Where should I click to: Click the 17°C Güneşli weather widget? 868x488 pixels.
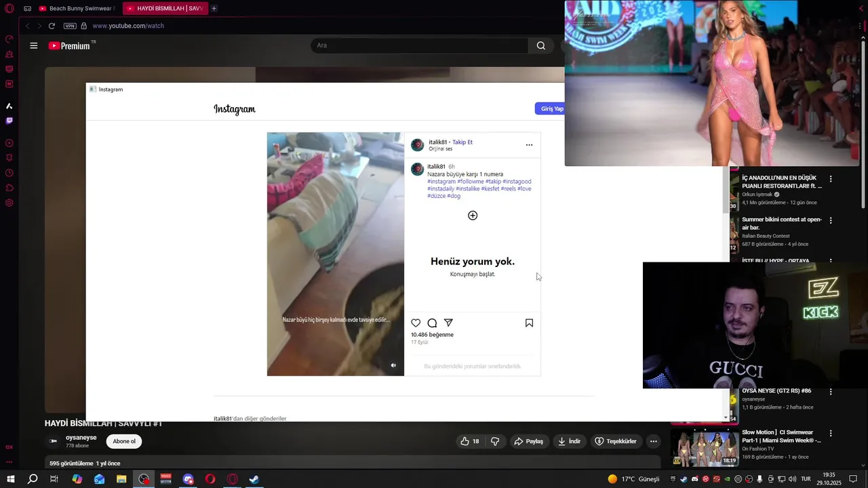pyautogui.click(x=633, y=479)
